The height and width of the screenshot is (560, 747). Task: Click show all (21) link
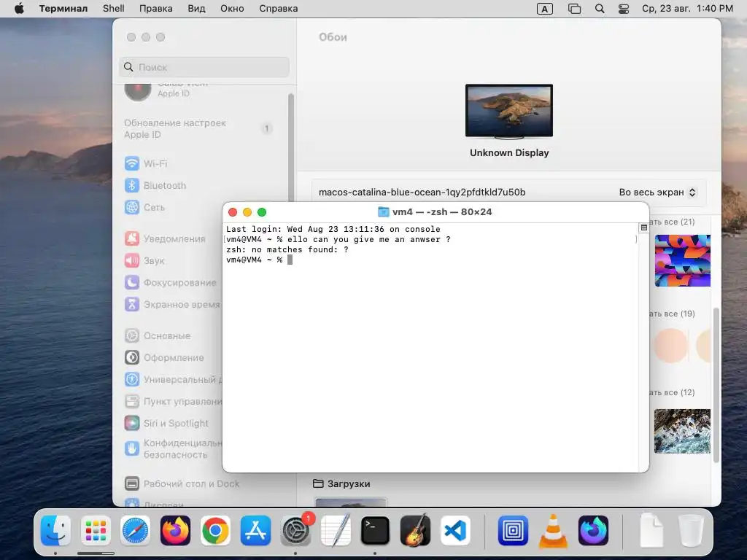(672, 222)
